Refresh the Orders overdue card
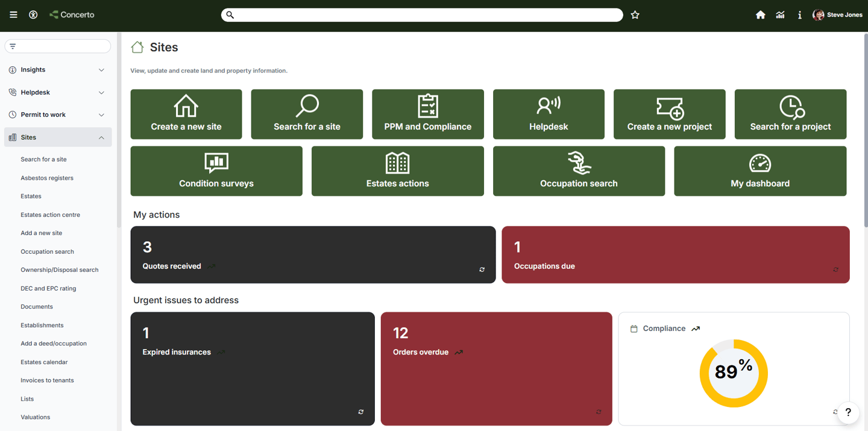This screenshot has height=431, width=868. click(599, 412)
